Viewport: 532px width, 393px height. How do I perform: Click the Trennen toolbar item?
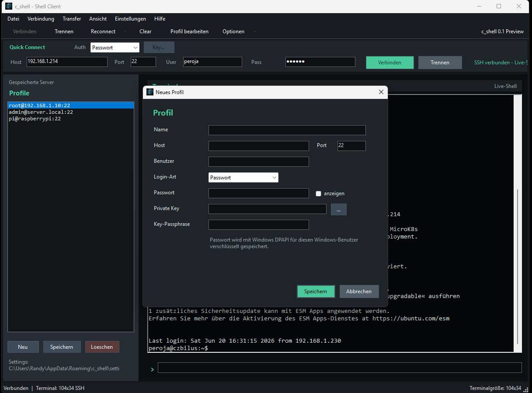pyautogui.click(x=64, y=32)
